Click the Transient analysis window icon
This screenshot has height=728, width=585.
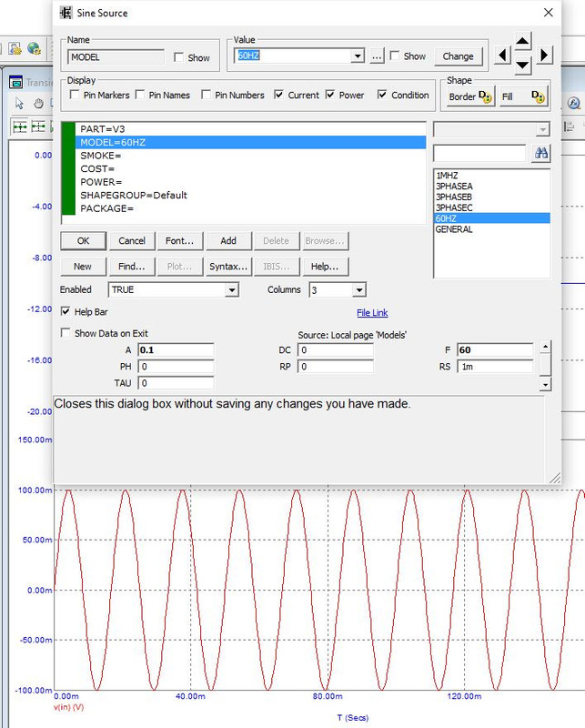coord(15,83)
